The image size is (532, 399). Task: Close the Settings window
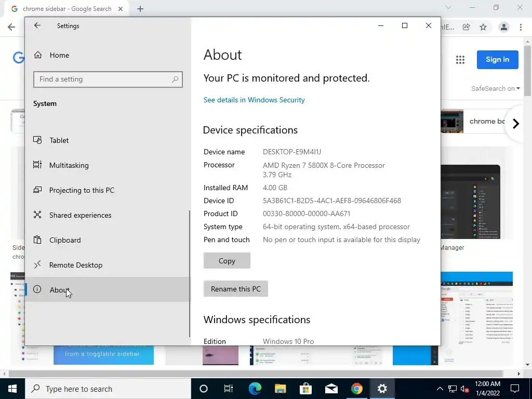[429, 25]
